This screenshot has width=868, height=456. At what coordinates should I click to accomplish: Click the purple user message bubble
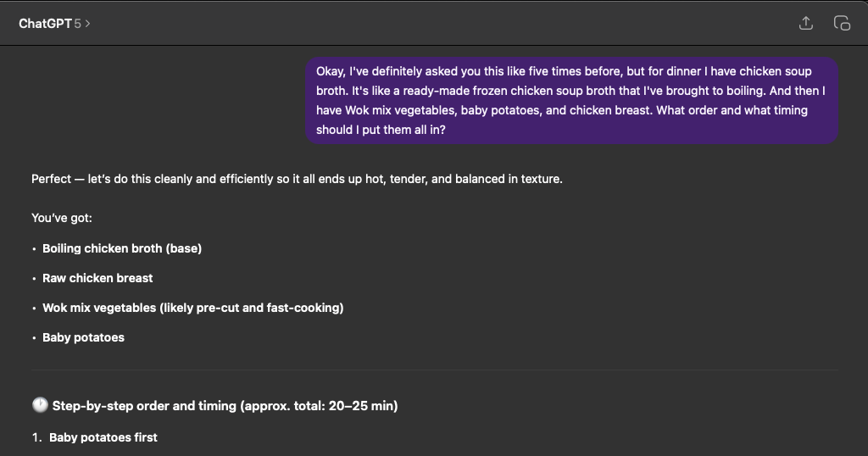[571, 101]
